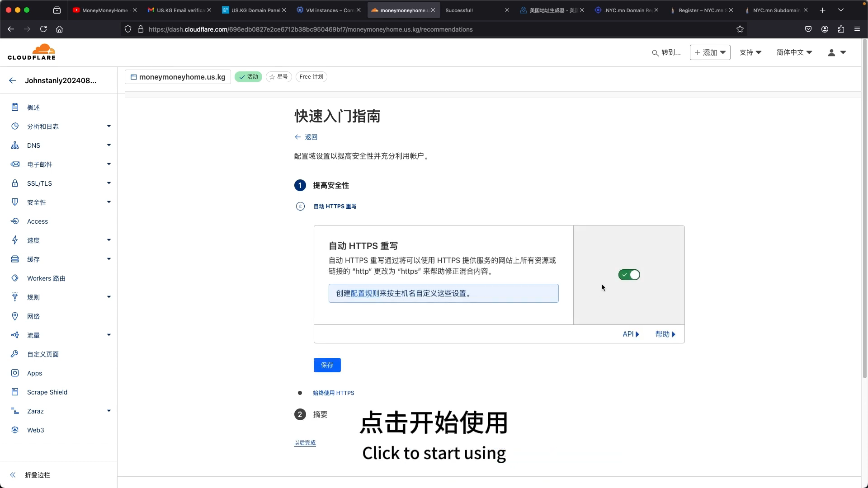Click the 返回 back link
The image size is (868, 488).
pyautogui.click(x=306, y=137)
